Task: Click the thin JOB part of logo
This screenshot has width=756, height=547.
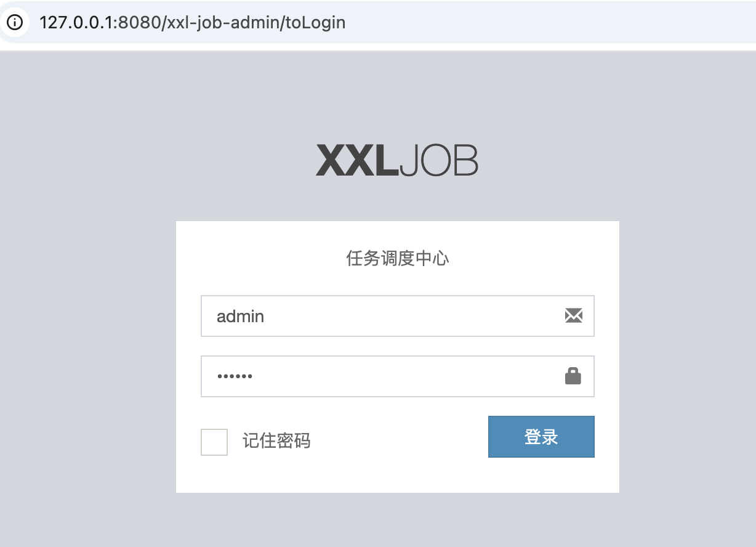Action: point(439,161)
